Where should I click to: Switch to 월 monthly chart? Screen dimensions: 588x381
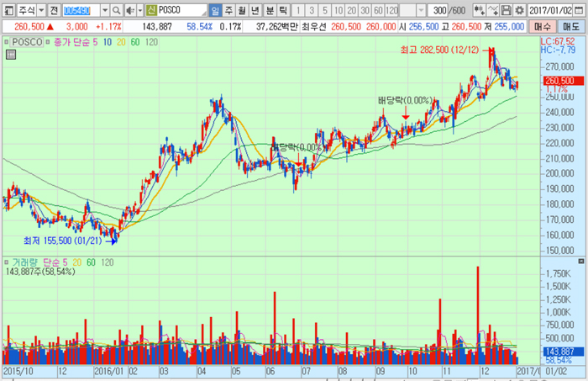242,10
